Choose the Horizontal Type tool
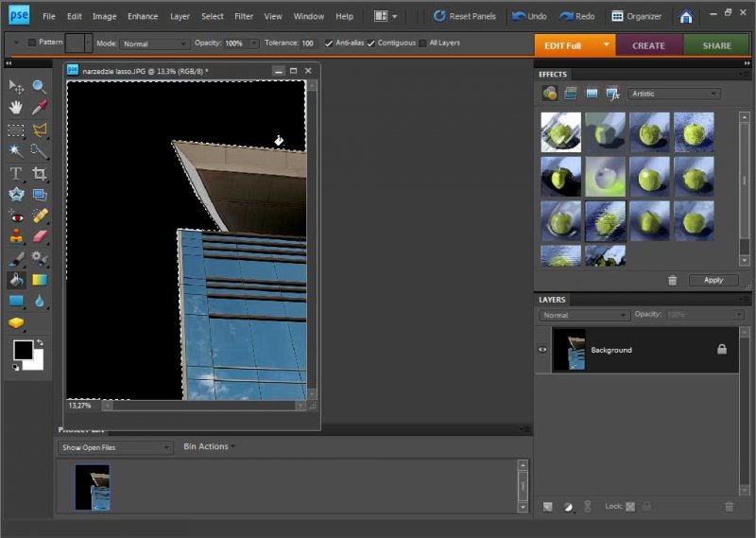Screen dimensions: 756x538 (x=16, y=173)
